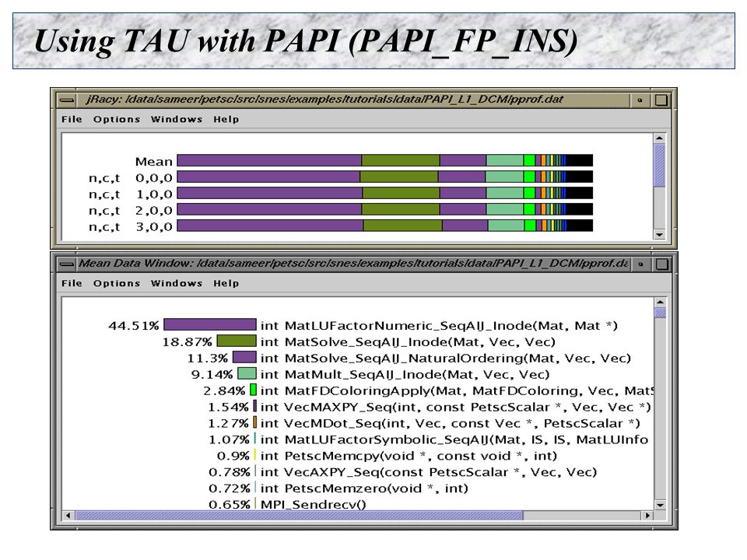Screen dimensions: 747x560
Task: Click the n,c,t 0,0,0 label
Action: tap(130, 178)
